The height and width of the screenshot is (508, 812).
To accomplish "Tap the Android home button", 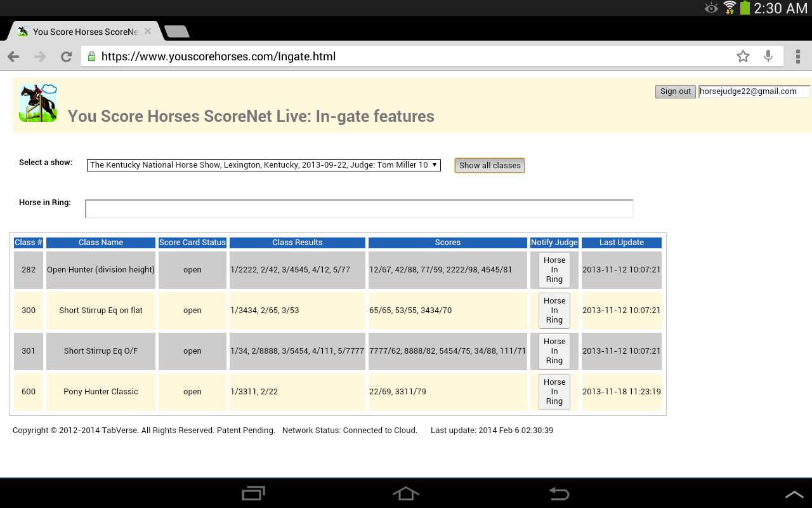I will tap(406, 493).
